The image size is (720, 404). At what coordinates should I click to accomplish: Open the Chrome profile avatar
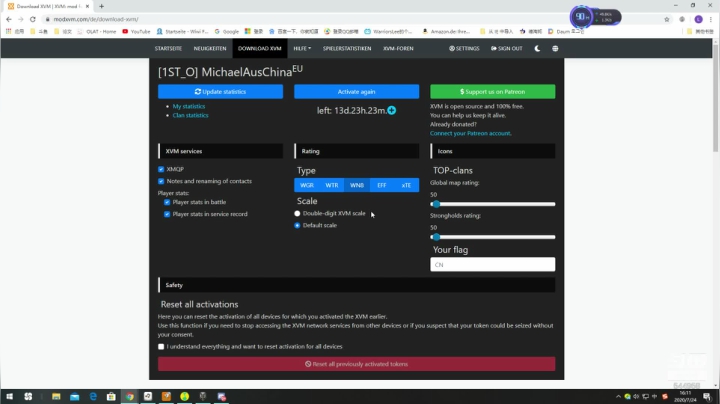698,19
